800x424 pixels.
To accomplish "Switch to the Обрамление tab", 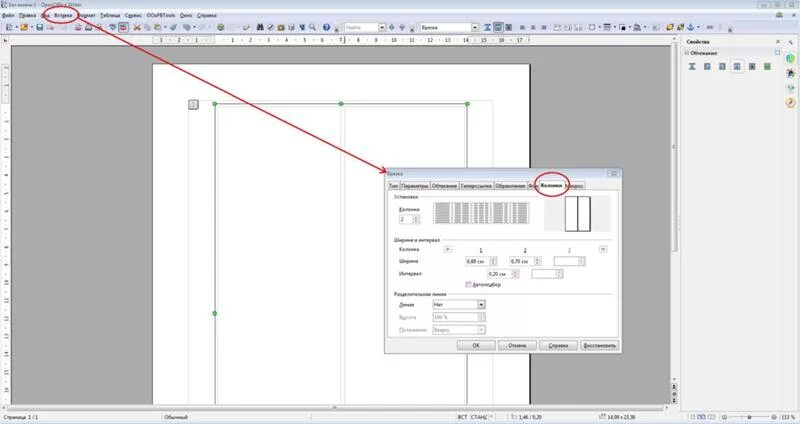I will point(510,186).
